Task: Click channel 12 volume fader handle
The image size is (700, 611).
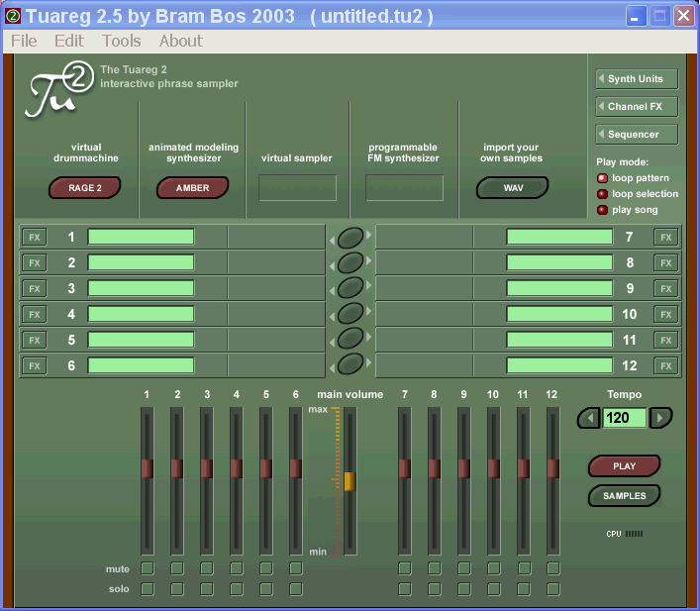Action: [x=553, y=468]
